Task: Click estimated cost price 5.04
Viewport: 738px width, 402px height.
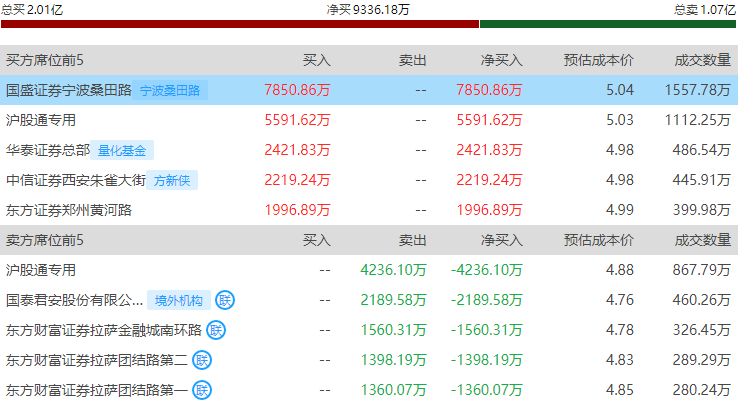Action: [x=620, y=90]
